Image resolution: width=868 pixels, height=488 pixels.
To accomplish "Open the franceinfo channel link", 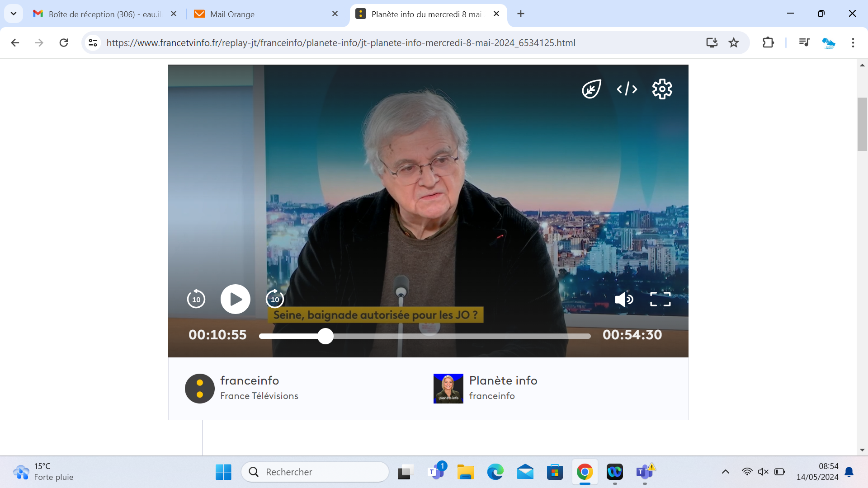I will tap(250, 380).
